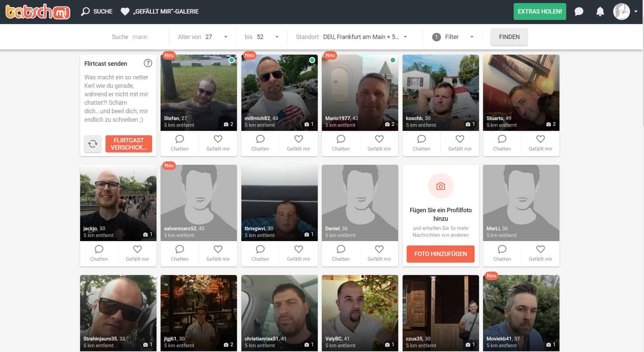The image size is (644, 352).
Task: Chat with koschb
Action: tap(421, 143)
